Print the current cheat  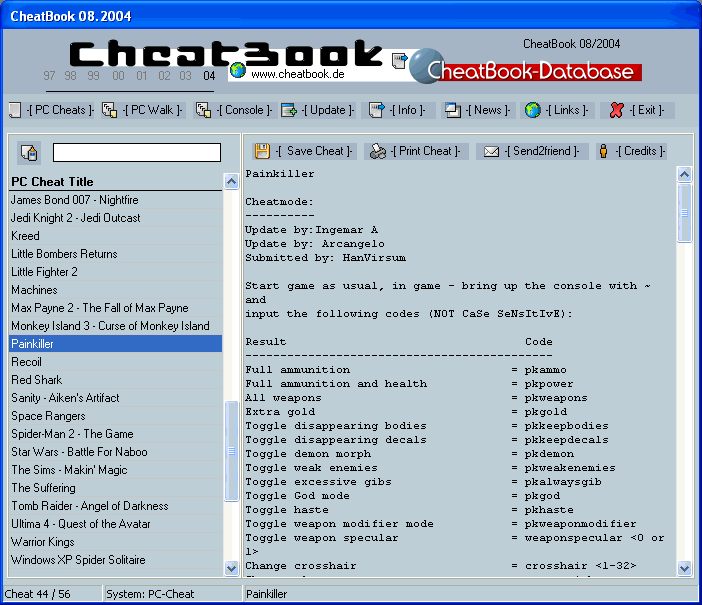click(415, 151)
